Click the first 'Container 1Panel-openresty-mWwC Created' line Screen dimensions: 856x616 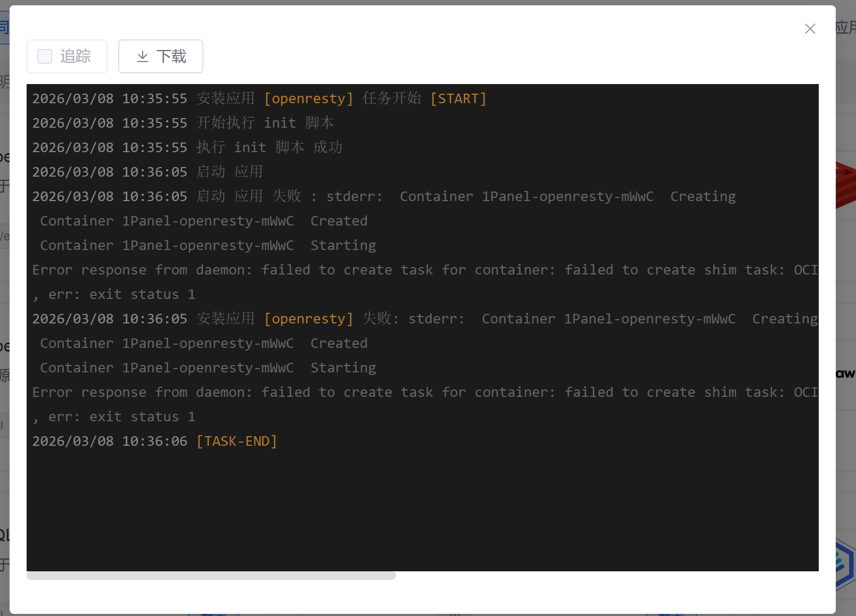coord(204,221)
